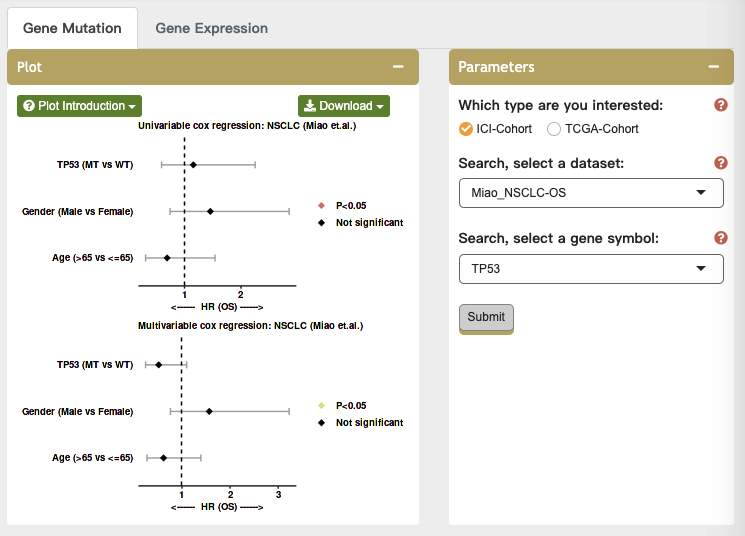
Task: Open the Miao_NSCLC-OS dataset dropdown
Action: coord(591,193)
